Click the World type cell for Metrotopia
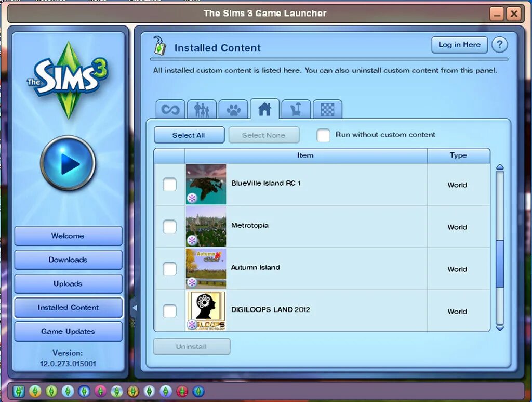The image size is (532, 402). 457,227
